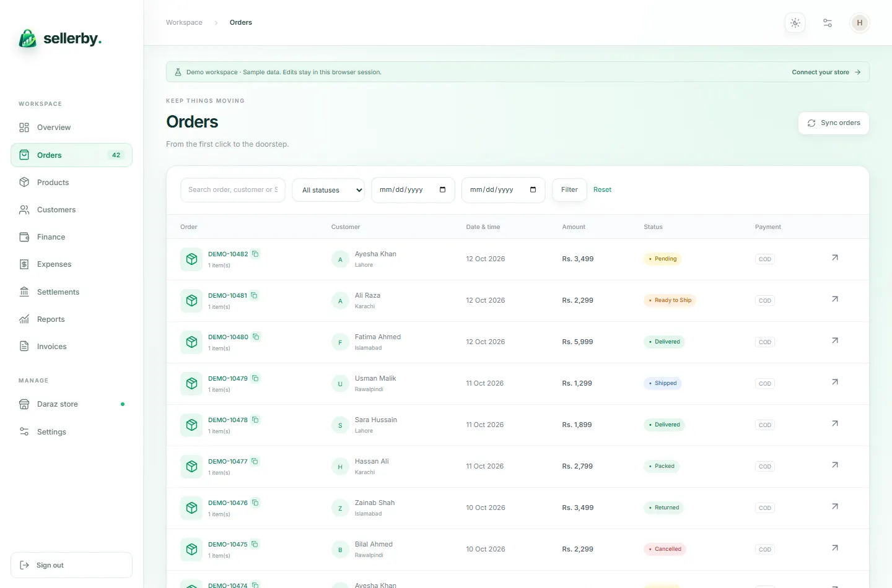This screenshot has width=892, height=588.
Task: Click the Shipped status badge
Action: click(663, 383)
